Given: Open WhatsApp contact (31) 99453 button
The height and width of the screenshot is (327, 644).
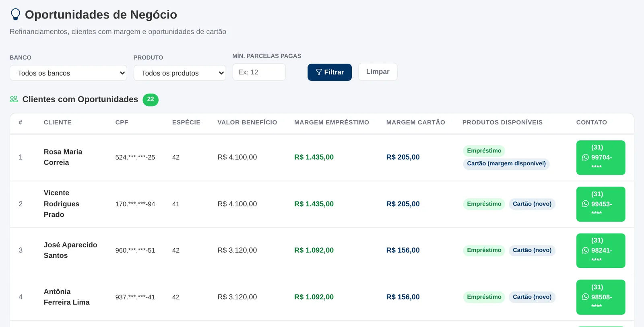Looking at the screenshot, I should pos(601,204).
